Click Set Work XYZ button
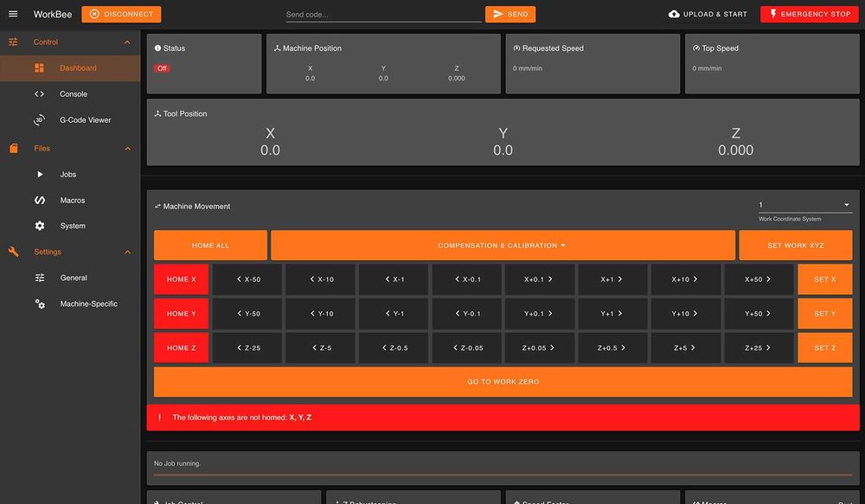The height and width of the screenshot is (504, 865). [796, 246]
